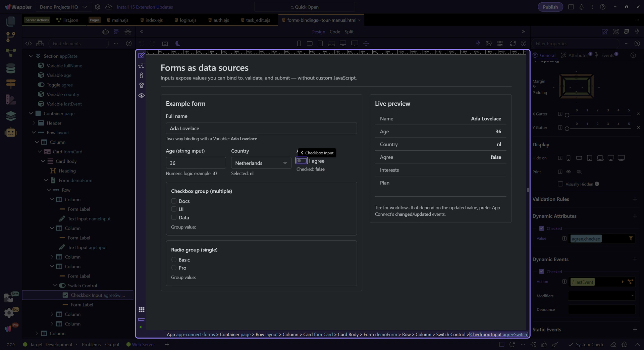Image resolution: width=644 pixels, height=350 pixels.
Task: Switch to the Code view tab
Action: [x=334, y=32]
